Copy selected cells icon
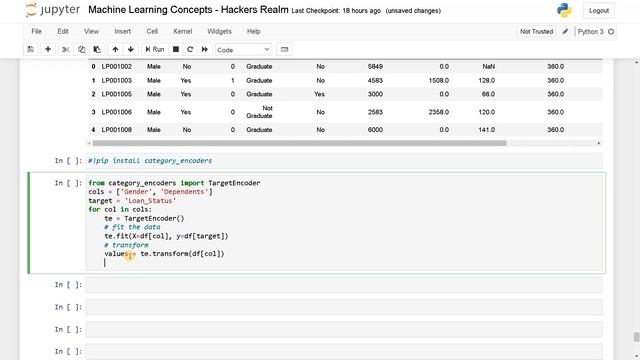 (x=81, y=49)
